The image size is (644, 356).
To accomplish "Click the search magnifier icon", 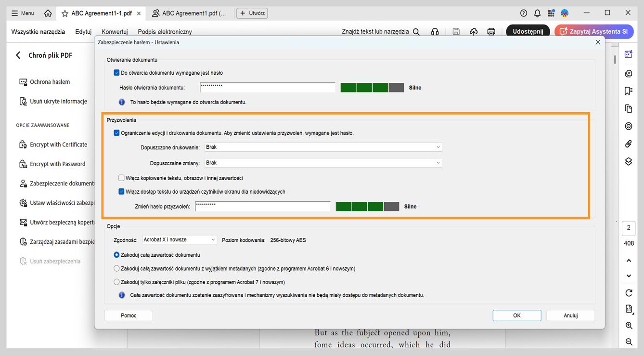I will tap(416, 32).
